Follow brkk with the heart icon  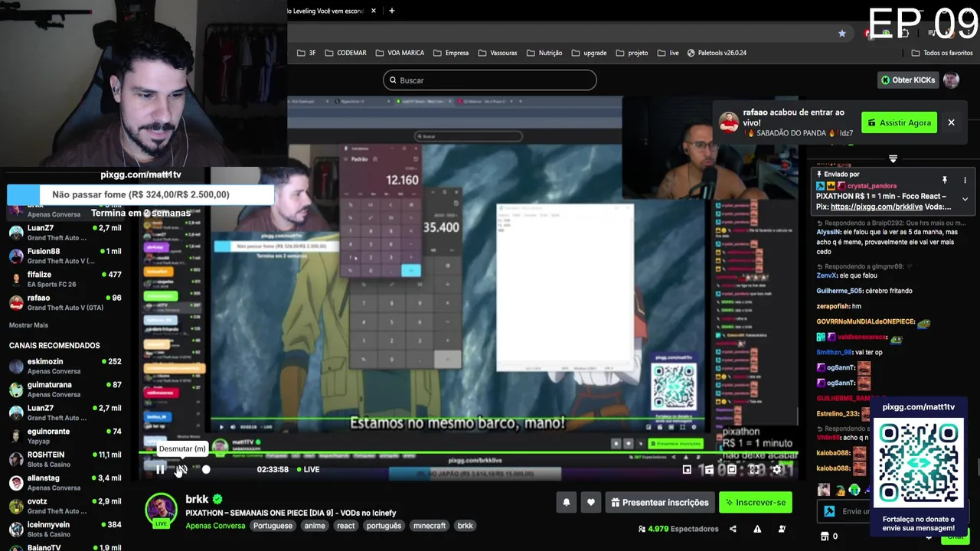[x=590, y=502]
